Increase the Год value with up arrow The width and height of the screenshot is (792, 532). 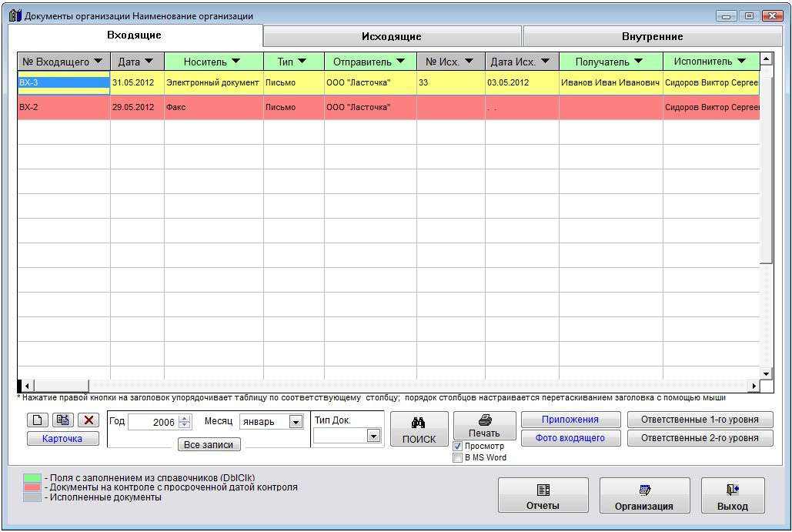(184, 419)
